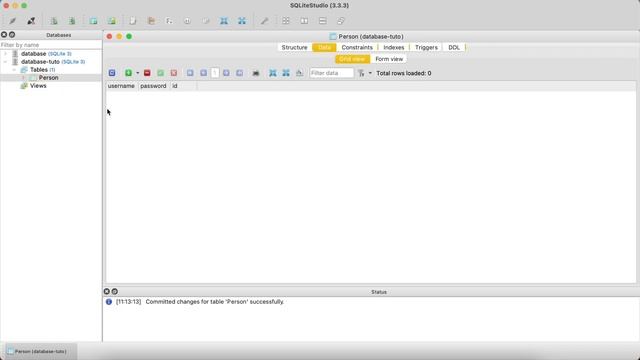Commit changes with the green checkmark icon
Image resolution: width=640 pixels, height=360 pixels.
160,73
